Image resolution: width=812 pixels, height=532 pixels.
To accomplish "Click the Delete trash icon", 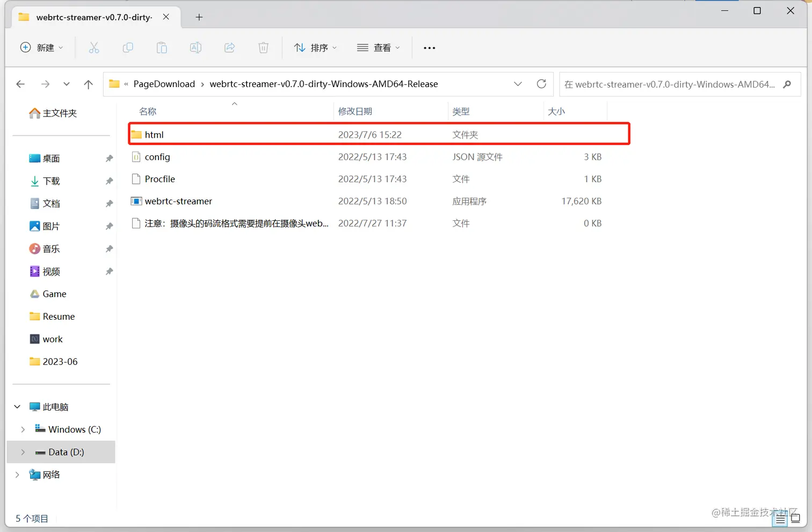I will pyautogui.click(x=263, y=48).
